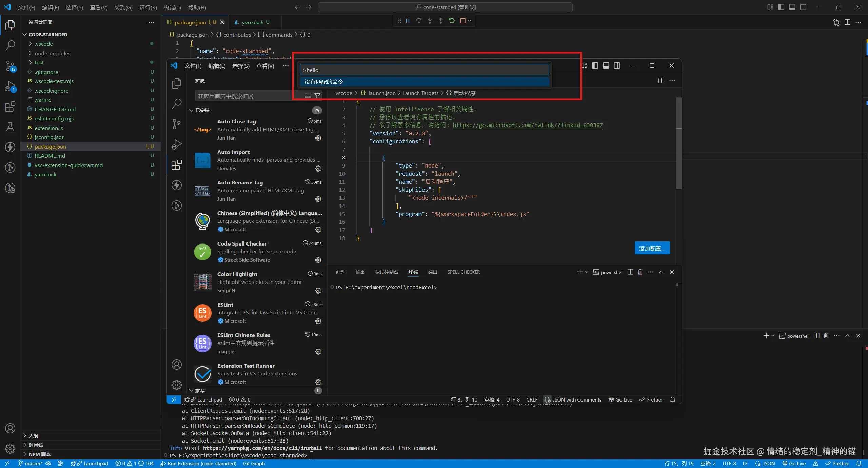Click the filter extensions funnel icon
Viewport: 868px width, 468px height.
click(x=317, y=96)
